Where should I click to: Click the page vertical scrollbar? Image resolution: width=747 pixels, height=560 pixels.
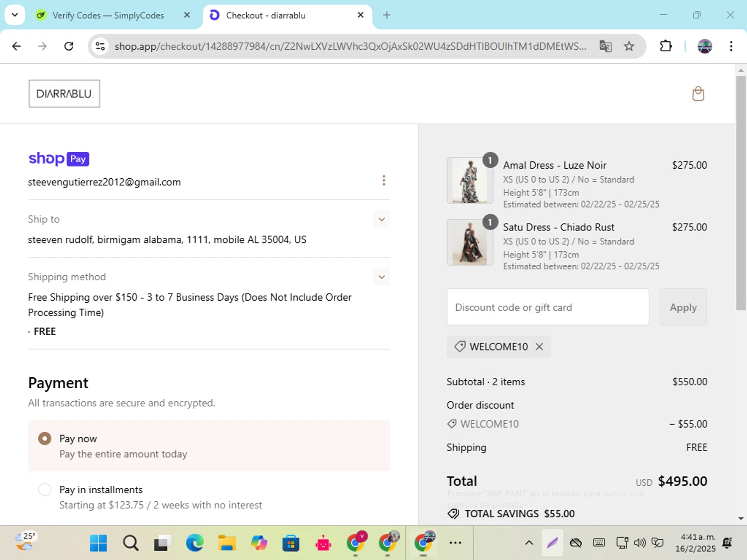click(x=741, y=193)
